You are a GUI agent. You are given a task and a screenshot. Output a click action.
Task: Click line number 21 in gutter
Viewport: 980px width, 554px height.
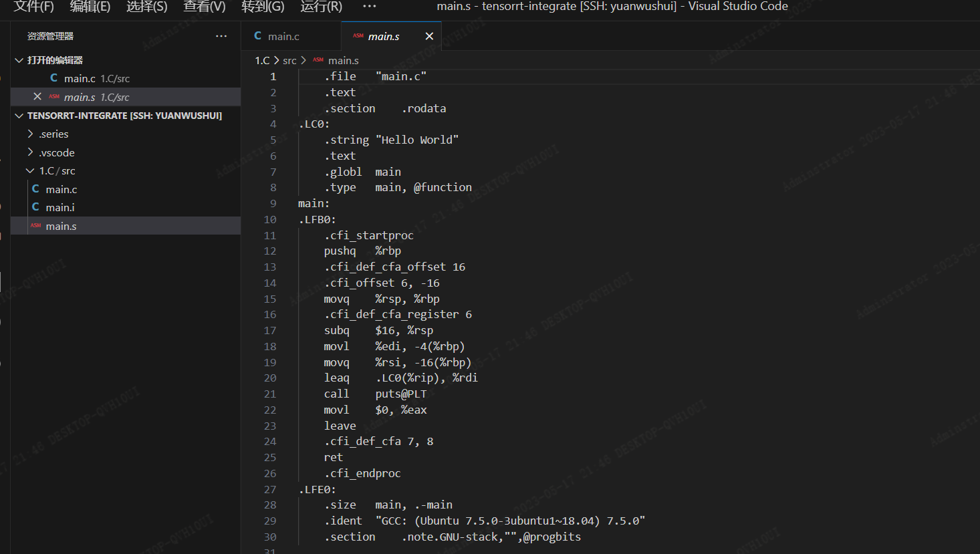270,394
